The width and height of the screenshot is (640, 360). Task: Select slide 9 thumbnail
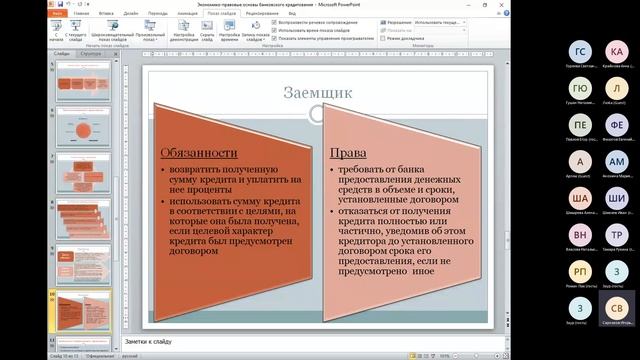[83, 265]
